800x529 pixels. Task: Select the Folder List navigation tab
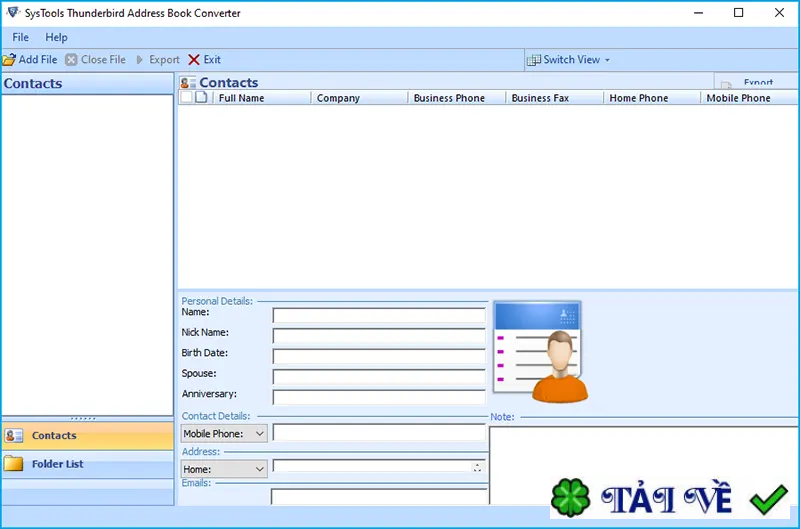coord(88,464)
